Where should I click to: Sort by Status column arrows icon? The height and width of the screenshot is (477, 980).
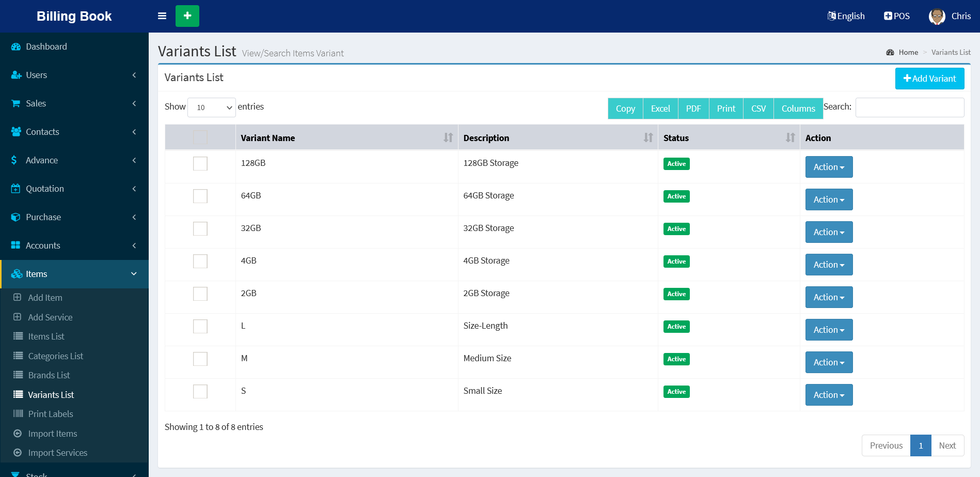pos(790,137)
